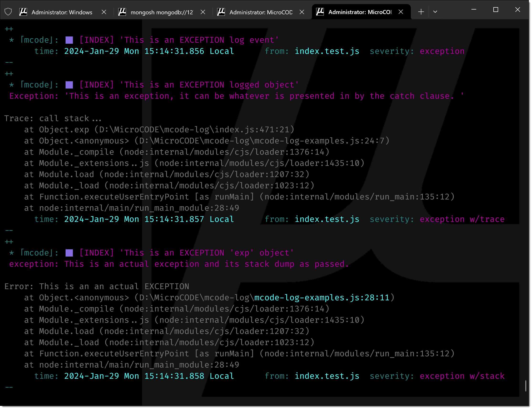This screenshot has height=409, width=532.
Task: Click purple square in first EXCEPTION log event
Action: point(69,40)
